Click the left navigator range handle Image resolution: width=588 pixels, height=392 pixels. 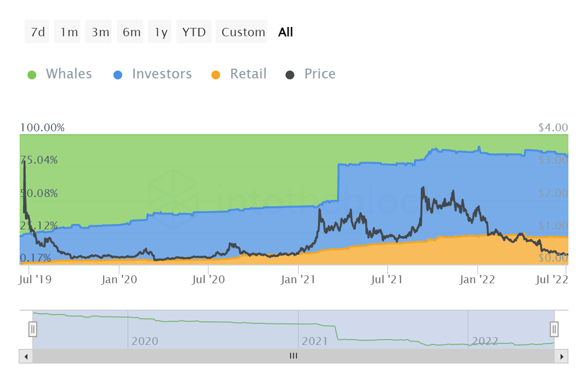point(33,328)
